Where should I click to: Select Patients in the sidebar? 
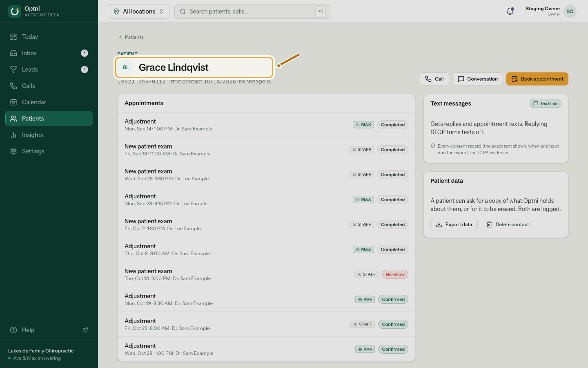[49, 119]
